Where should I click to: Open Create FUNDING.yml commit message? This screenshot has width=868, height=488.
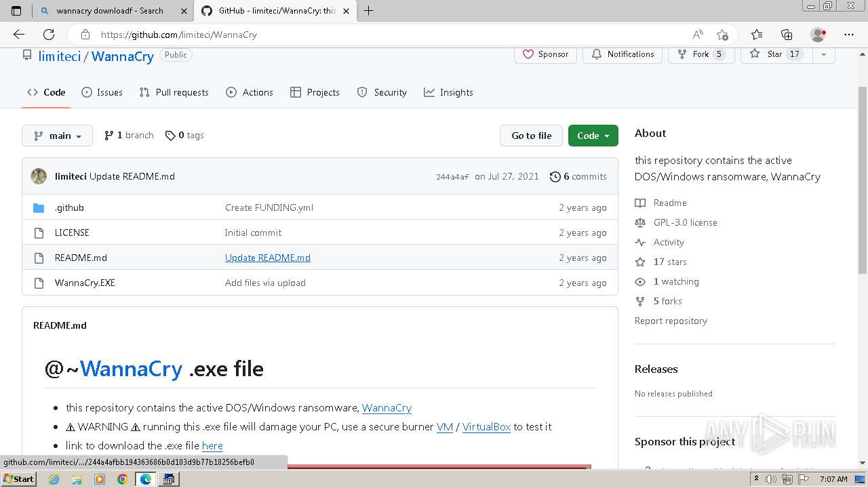pyautogui.click(x=269, y=207)
